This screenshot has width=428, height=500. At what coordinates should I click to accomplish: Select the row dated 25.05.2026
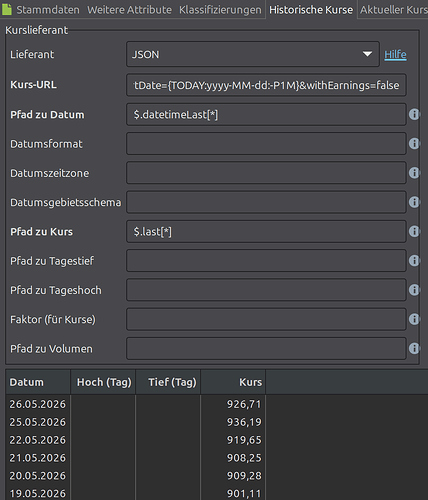[217, 422]
